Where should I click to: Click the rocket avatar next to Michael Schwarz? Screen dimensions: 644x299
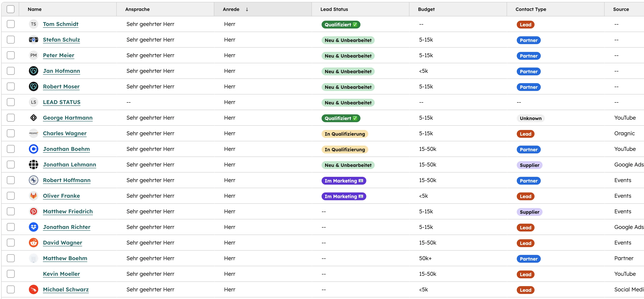(x=33, y=289)
